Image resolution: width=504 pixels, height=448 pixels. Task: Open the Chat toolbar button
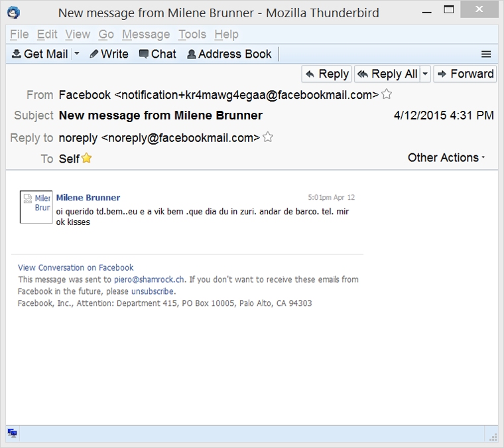pyautogui.click(x=157, y=54)
